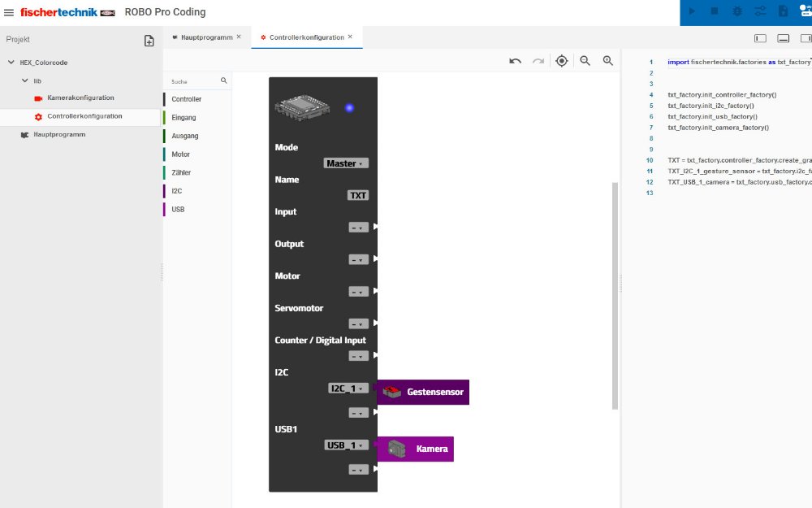
Task: Close the Controllerkonfiguration tab
Action: click(351, 37)
